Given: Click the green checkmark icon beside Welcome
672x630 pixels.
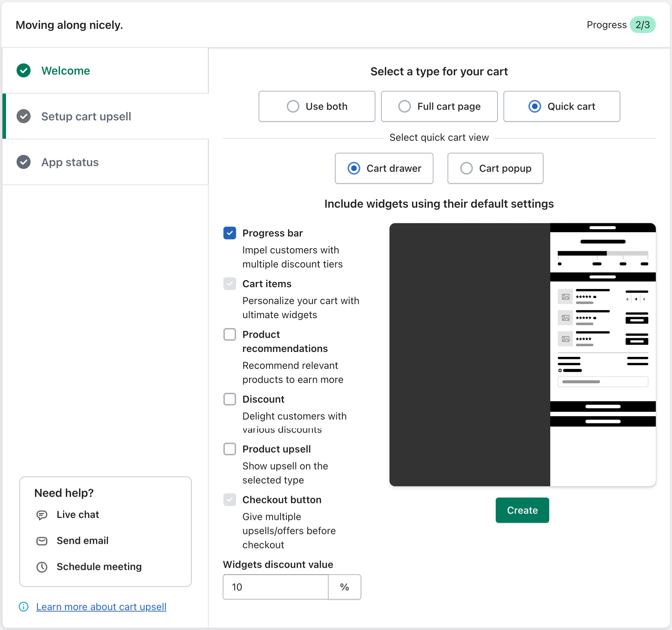Looking at the screenshot, I should click(24, 71).
